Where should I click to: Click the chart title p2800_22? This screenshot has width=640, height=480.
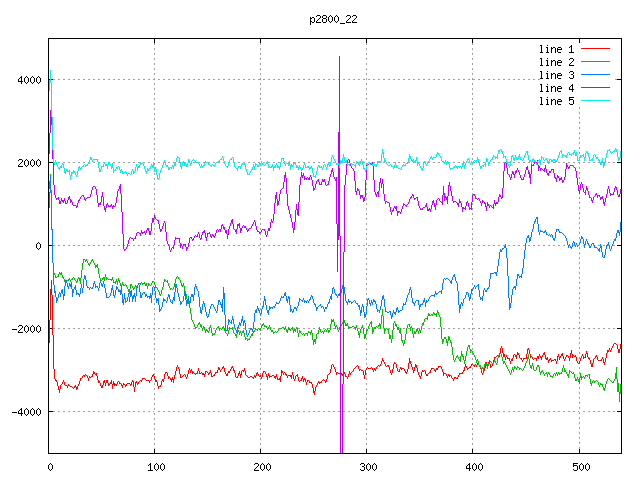point(333,19)
